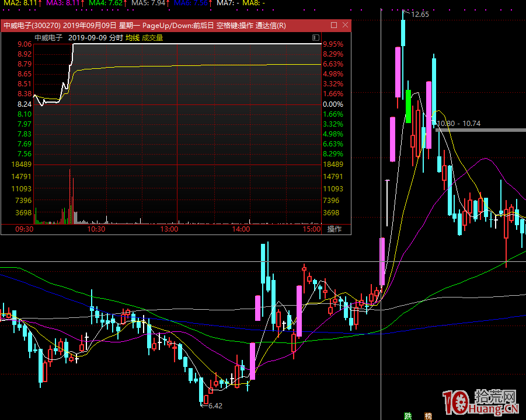Click the 14:00 time axis label
Viewport: 526px width, 420px height.
(x=241, y=229)
